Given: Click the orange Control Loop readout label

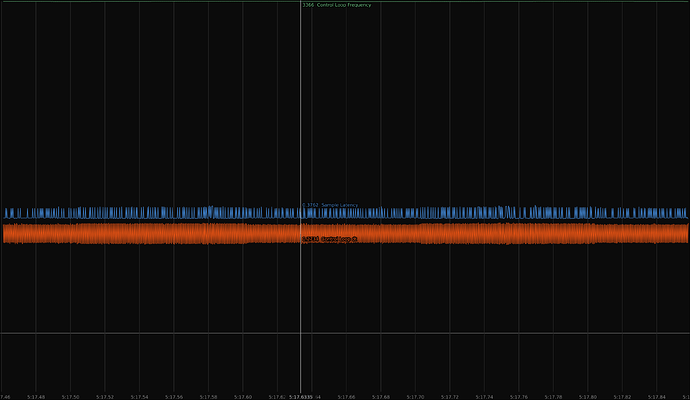Looking at the screenshot, I should tap(330, 239).
